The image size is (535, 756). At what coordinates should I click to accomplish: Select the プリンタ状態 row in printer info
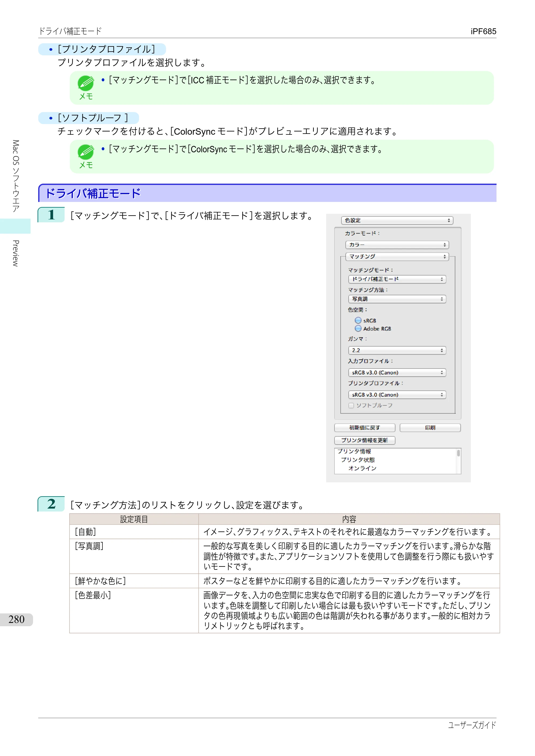pyautogui.click(x=358, y=460)
